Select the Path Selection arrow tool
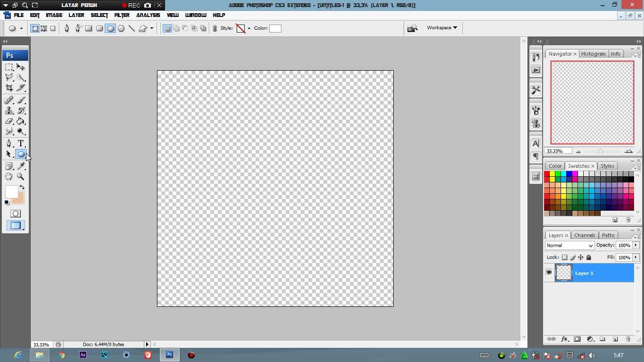Viewport: 644px width, 362px height. point(9,154)
